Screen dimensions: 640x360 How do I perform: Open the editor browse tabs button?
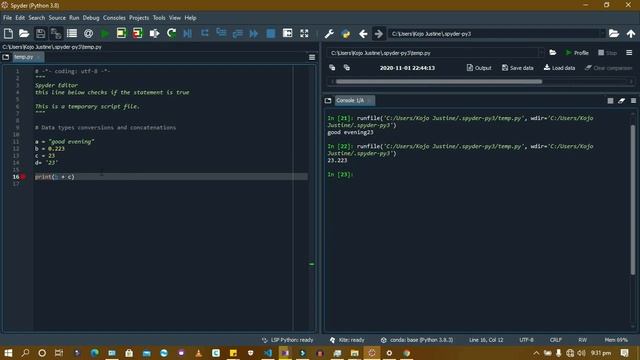pyautogui.click(x=6, y=57)
